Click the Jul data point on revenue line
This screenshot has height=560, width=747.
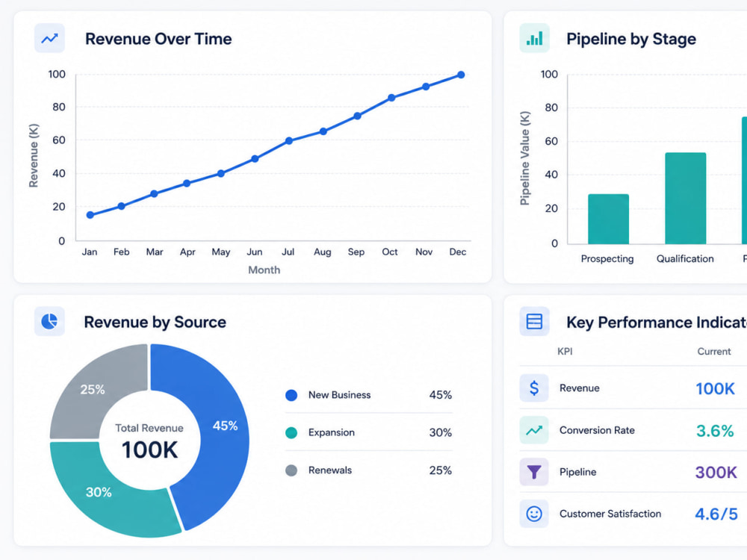coord(288,141)
